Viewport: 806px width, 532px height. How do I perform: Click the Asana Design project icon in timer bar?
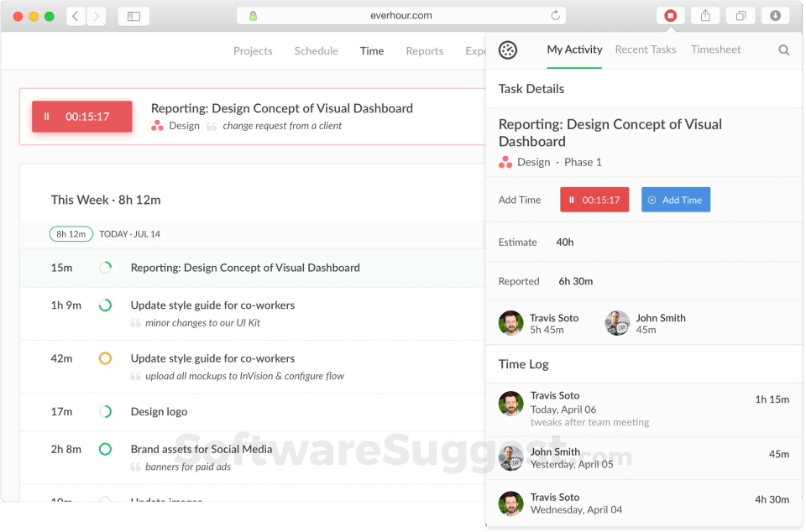click(x=157, y=126)
